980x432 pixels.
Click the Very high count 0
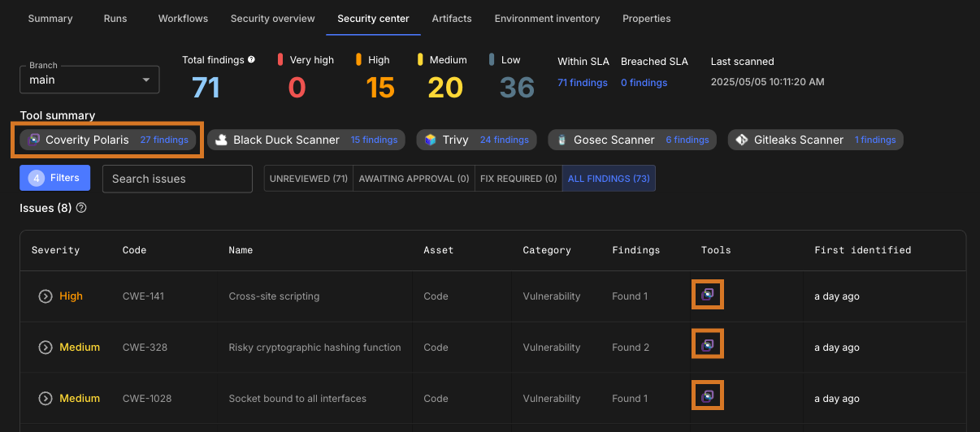(x=297, y=87)
